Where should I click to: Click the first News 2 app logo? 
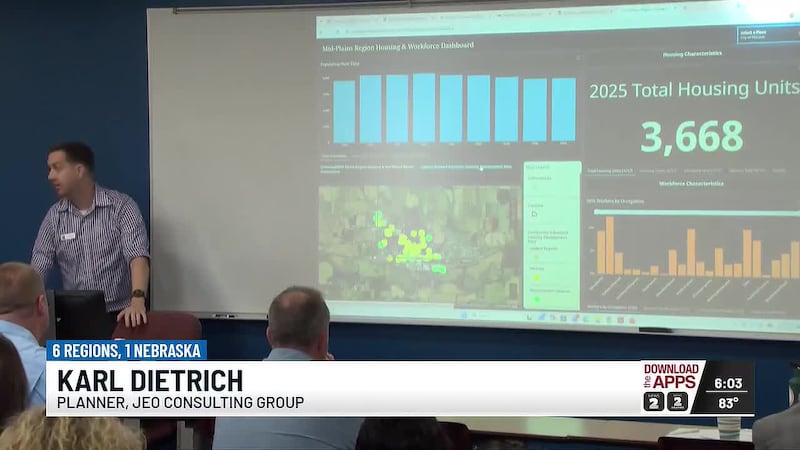[x=654, y=402]
